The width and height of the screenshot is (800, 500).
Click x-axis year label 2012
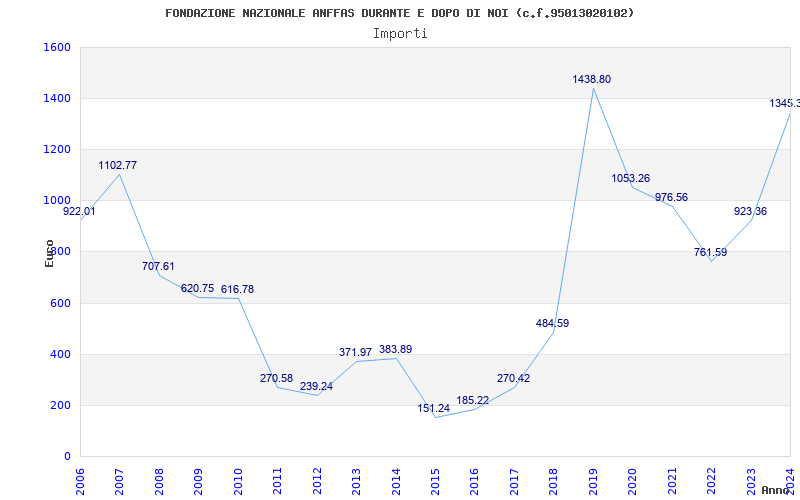[x=317, y=481]
